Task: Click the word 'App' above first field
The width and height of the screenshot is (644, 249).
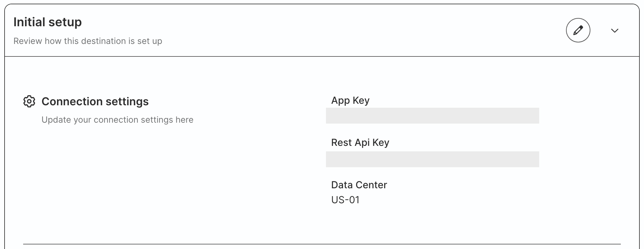Action: click(340, 100)
